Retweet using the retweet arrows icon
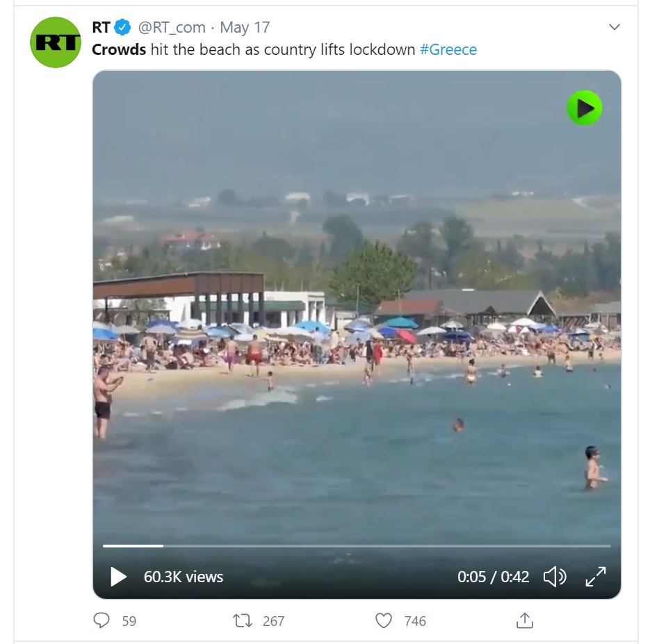 243,621
